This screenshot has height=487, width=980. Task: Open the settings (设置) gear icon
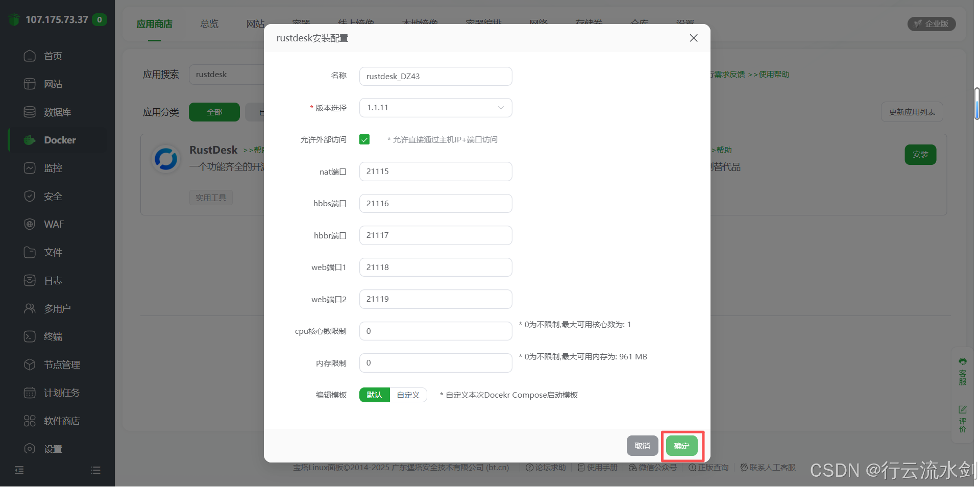pos(30,449)
